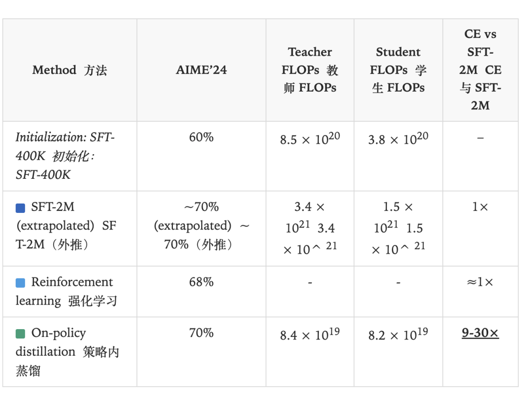
Task: Click the Teacher FLOPs 教师 FLOPs header
Action: [x=310, y=70]
